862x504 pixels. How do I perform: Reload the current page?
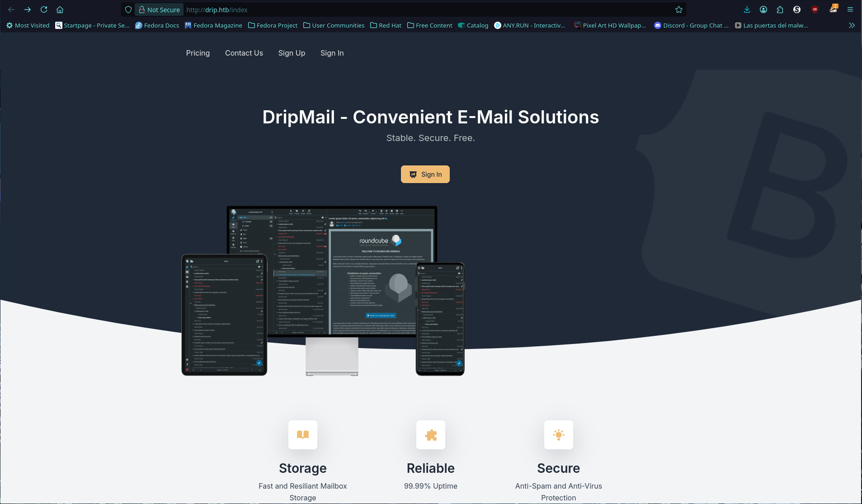click(44, 9)
